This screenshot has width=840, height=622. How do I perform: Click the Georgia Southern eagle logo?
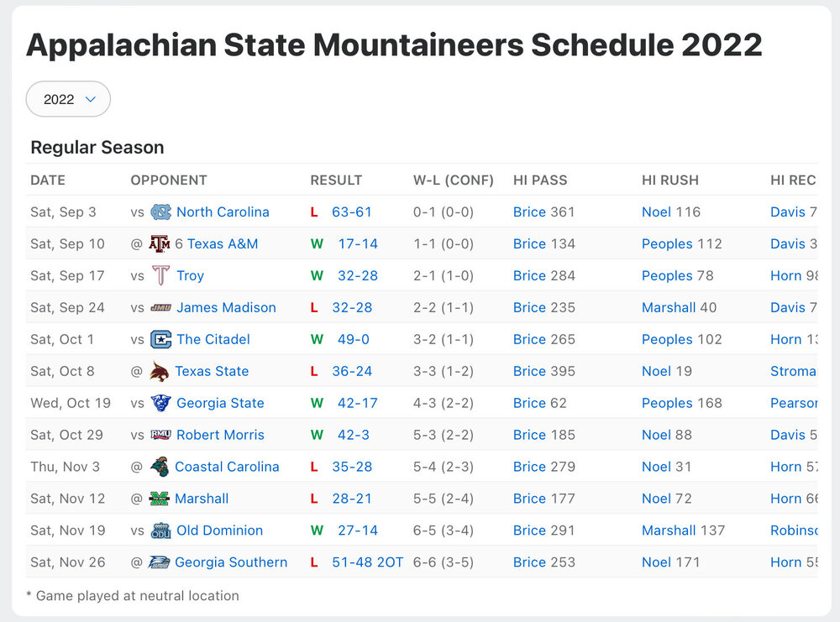[159, 563]
